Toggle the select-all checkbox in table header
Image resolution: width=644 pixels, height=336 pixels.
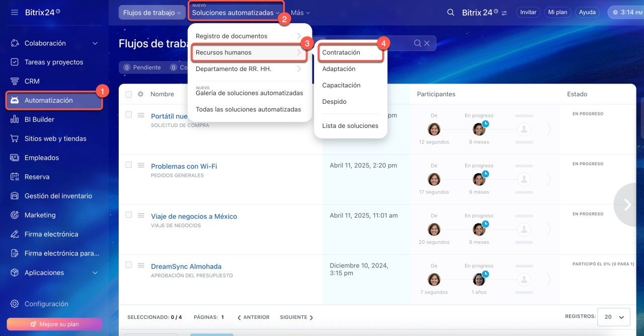point(129,94)
